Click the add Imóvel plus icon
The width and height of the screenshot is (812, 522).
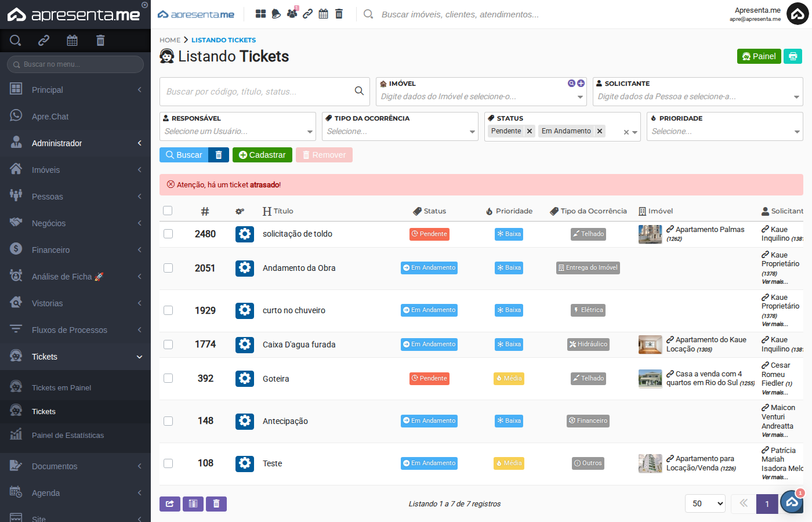tap(581, 84)
